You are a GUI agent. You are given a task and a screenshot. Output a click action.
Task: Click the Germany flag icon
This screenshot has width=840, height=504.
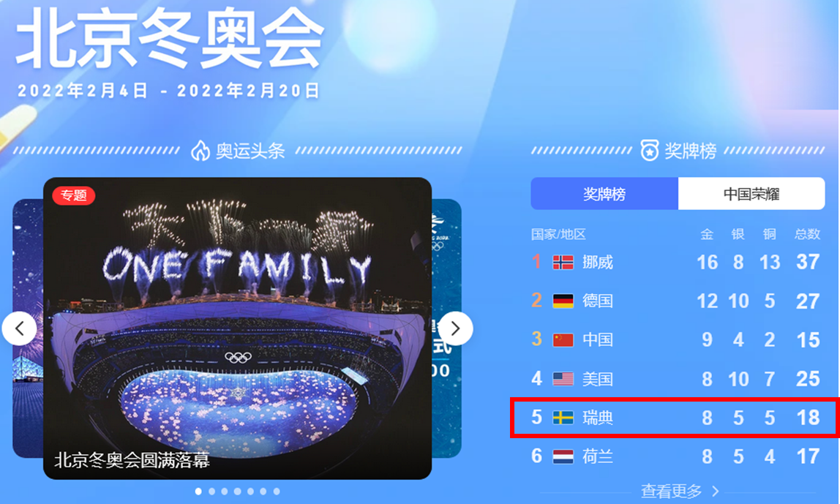click(563, 301)
